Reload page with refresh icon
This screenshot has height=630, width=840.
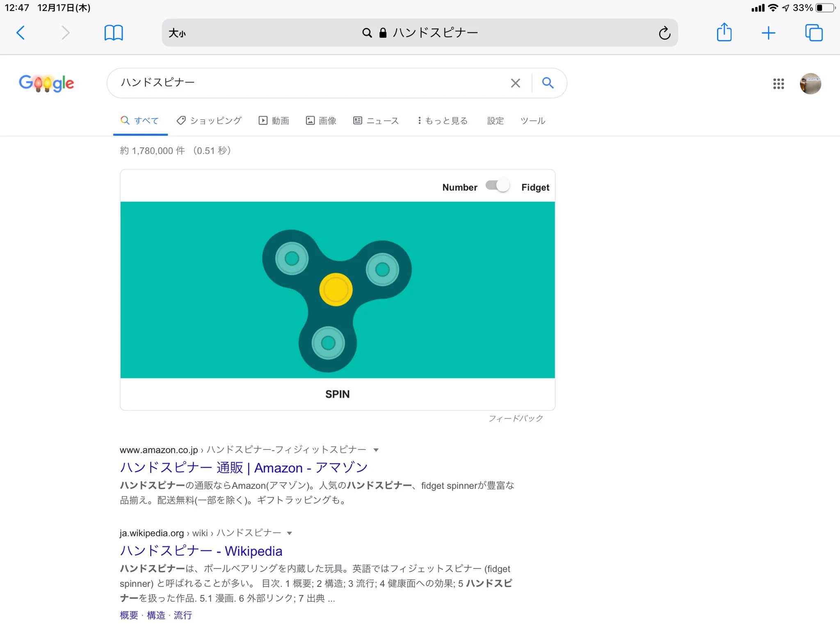[664, 33]
